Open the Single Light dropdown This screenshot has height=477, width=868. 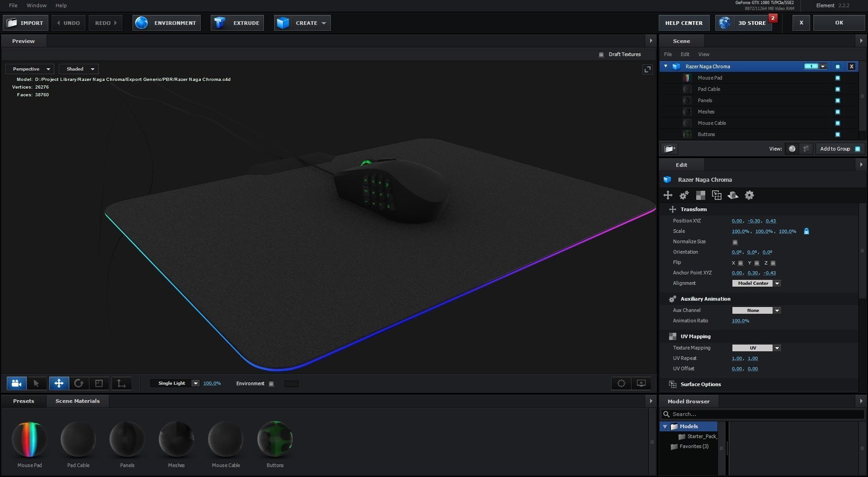click(175, 383)
